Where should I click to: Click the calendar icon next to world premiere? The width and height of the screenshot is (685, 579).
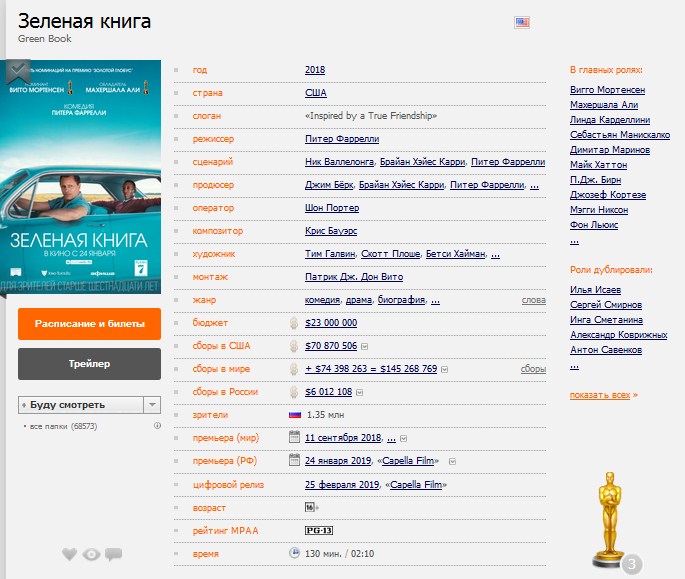tap(294, 437)
